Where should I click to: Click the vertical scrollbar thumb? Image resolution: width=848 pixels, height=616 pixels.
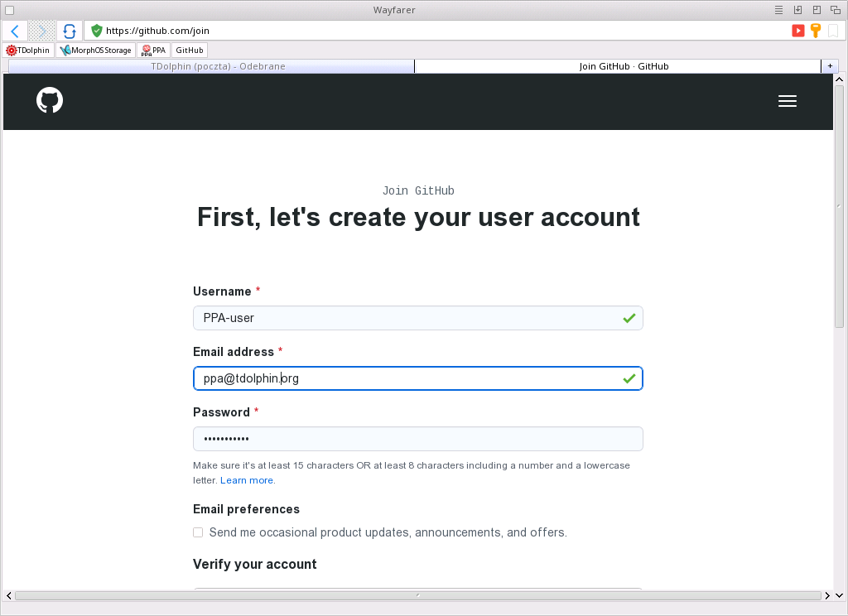coord(840,207)
